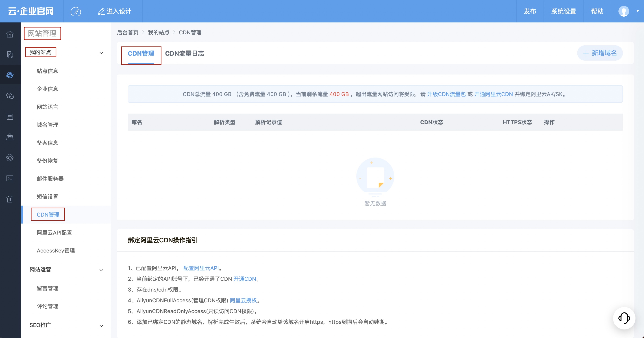Screen dimensions: 644x338
Task: Select the website management planet icon
Action: (x=10, y=75)
